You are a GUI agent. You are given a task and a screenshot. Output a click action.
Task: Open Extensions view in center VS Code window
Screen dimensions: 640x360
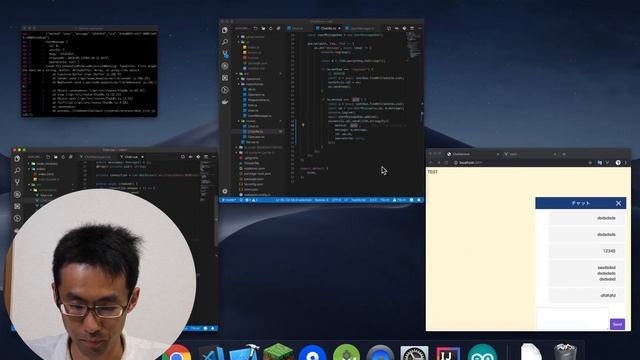[x=225, y=78]
